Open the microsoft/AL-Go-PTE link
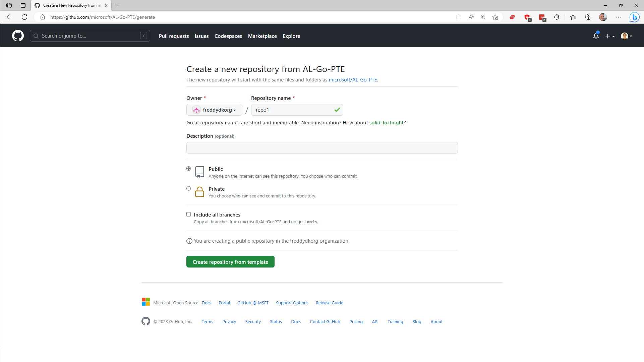This screenshot has width=644, height=362. 353,80
